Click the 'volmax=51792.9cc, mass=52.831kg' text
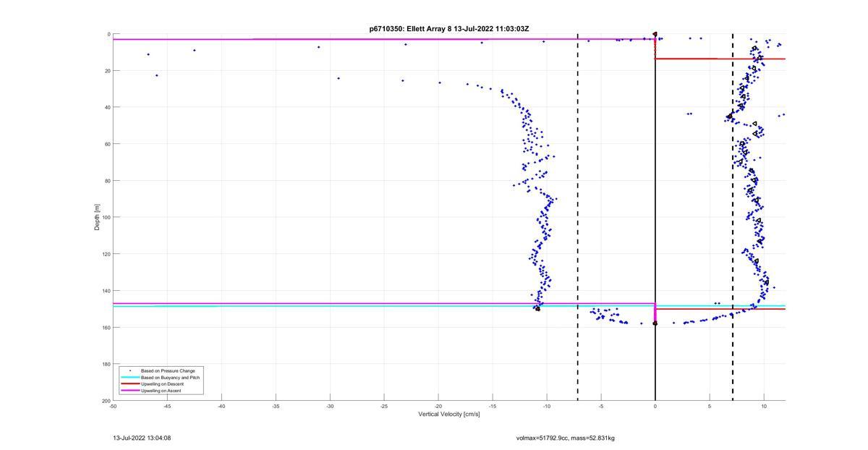The height and width of the screenshot is (450, 868). point(565,438)
